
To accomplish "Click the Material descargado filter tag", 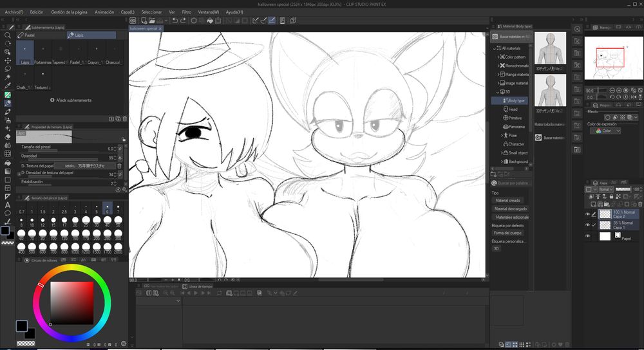I will 511,209.
